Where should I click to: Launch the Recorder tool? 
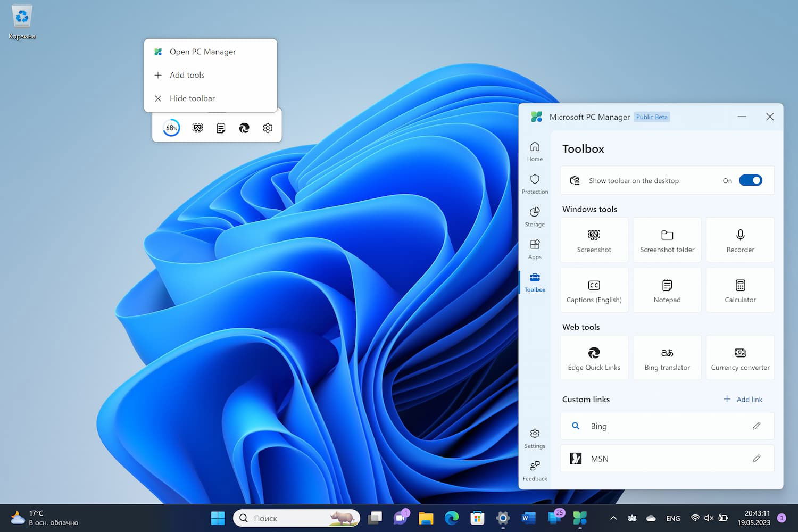[740, 240]
